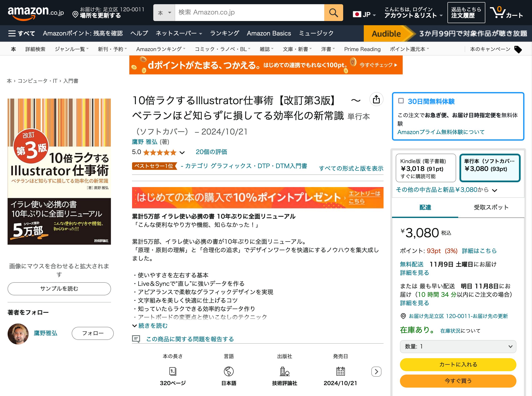The width and height of the screenshot is (532, 396).
Task: Open the 詳細検索 books menu item
Action: (35, 49)
